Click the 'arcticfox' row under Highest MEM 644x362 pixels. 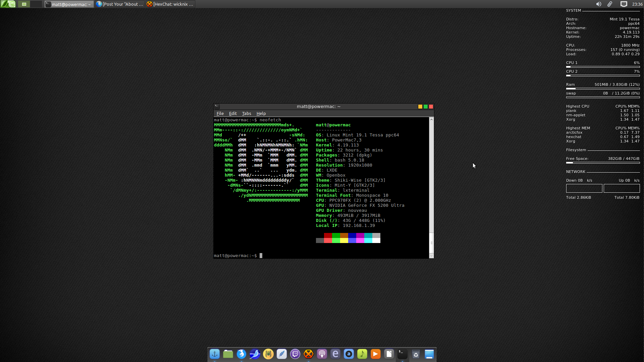[603, 132]
